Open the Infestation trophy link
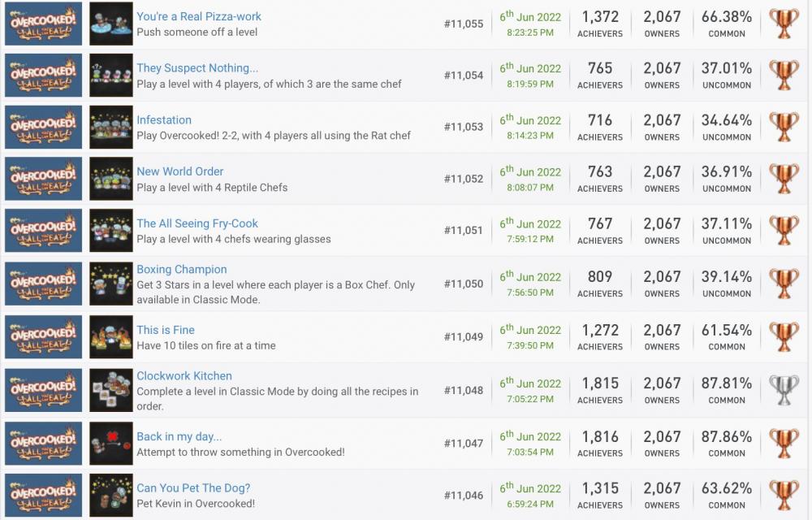This screenshot has height=520, width=812. tap(164, 120)
